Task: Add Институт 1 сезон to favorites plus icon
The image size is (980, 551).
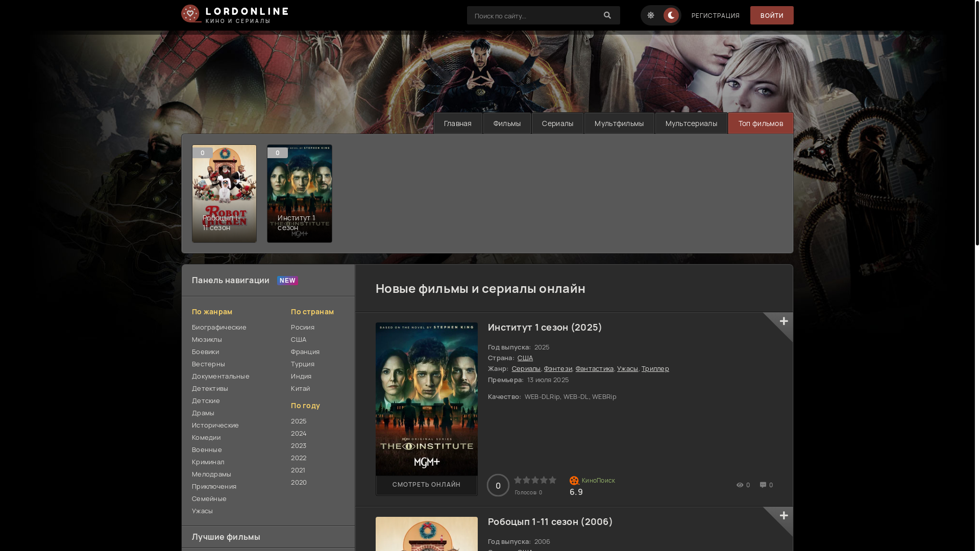Action: pyautogui.click(x=783, y=321)
